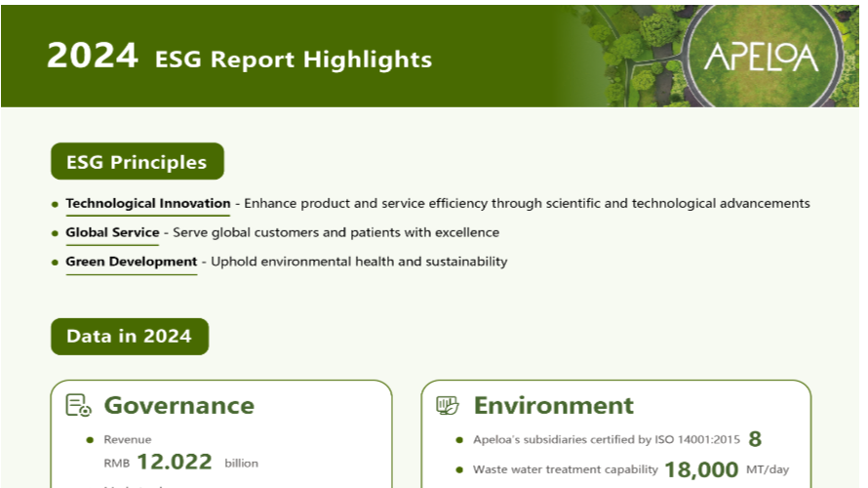Click the Environment leaf chart icon
The height and width of the screenshot is (488, 868).
point(448,406)
